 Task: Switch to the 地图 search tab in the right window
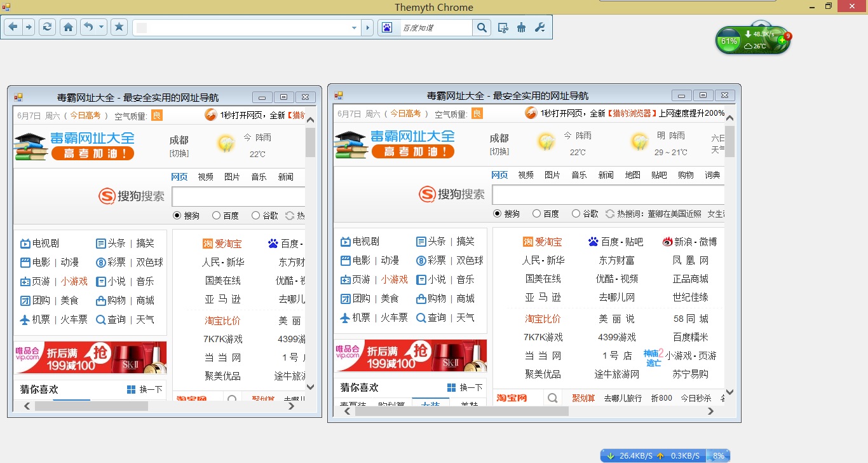(x=632, y=175)
